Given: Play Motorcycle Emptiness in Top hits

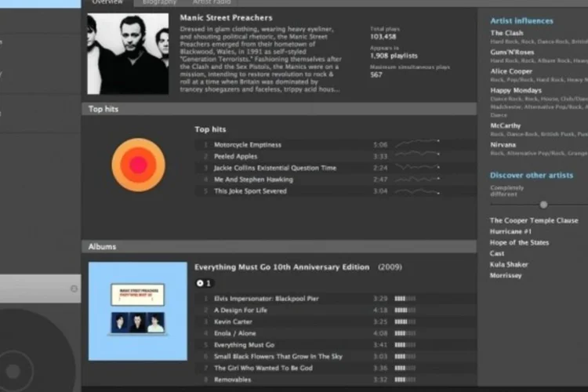Looking at the screenshot, I should (x=248, y=145).
